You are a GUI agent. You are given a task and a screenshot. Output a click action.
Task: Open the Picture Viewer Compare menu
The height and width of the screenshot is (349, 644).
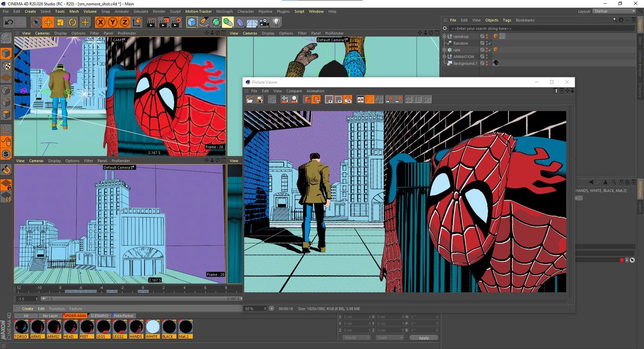294,91
